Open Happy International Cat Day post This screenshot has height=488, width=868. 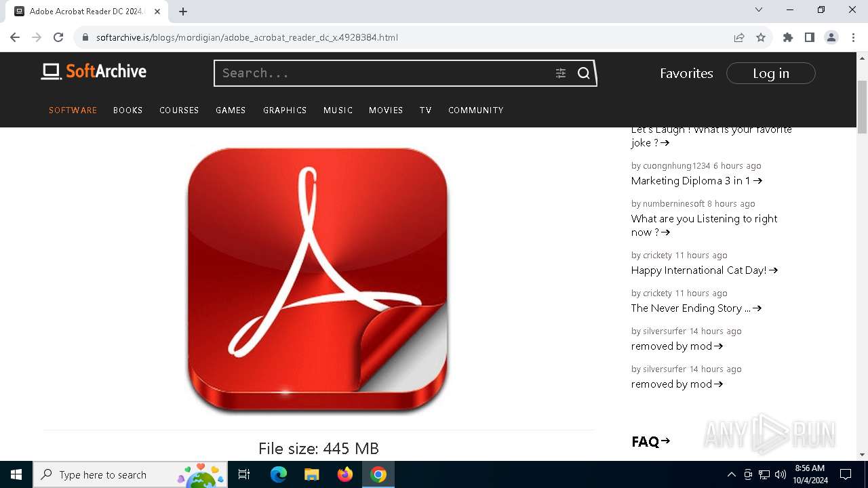pyautogui.click(x=704, y=270)
